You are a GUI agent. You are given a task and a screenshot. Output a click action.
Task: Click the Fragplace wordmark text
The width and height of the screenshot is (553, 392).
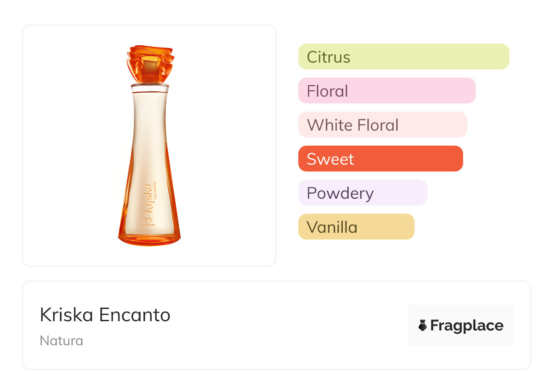click(x=467, y=325)
